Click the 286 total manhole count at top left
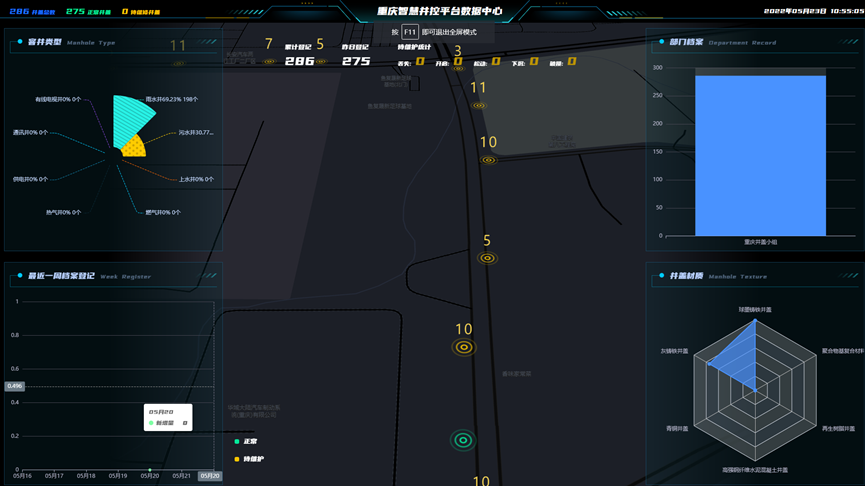 (20, 12)
